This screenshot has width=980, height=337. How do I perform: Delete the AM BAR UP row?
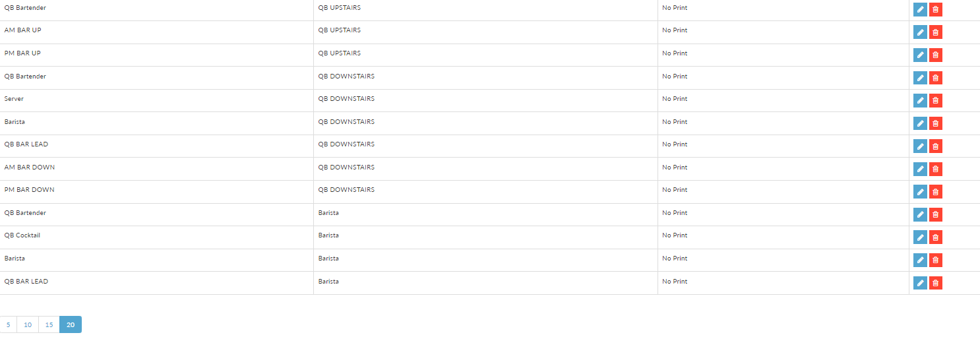pyautogui.click(x=935, y=32)
